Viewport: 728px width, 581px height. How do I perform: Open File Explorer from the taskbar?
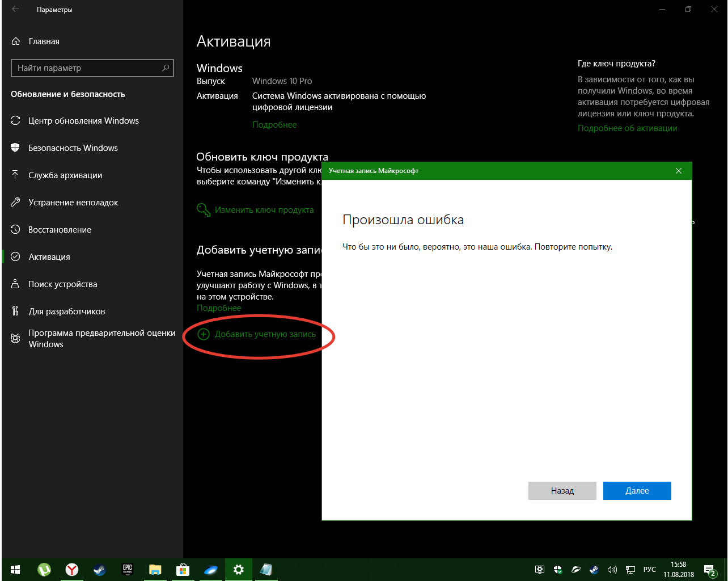(155, 570)
